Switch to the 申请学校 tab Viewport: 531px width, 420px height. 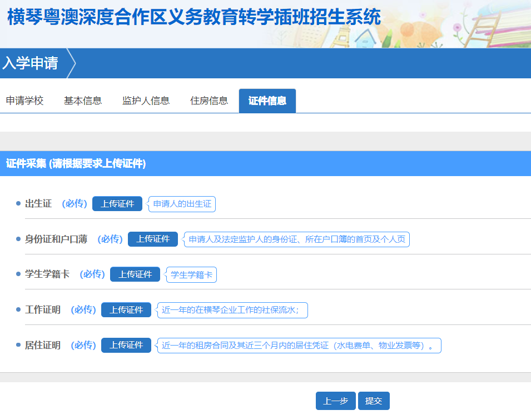coord(24,101)
